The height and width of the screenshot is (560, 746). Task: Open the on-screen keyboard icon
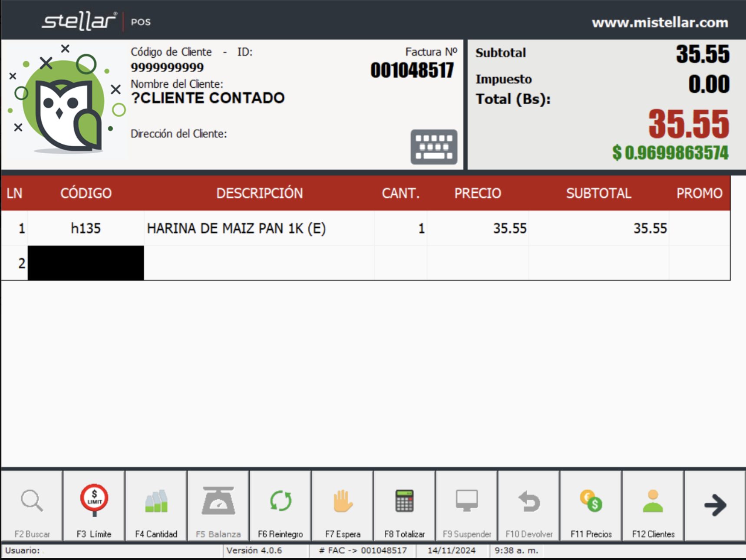coord(434,147)
